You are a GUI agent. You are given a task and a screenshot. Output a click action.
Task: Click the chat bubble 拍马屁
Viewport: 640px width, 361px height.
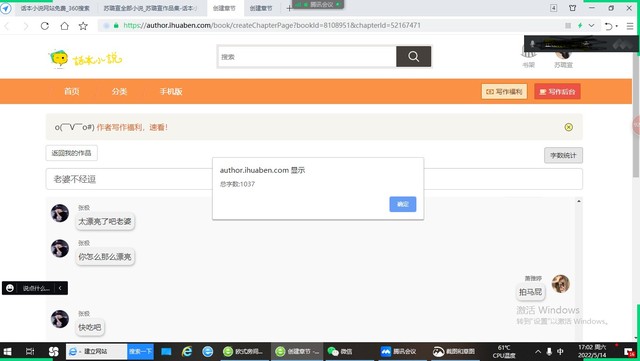pos(530,292)
